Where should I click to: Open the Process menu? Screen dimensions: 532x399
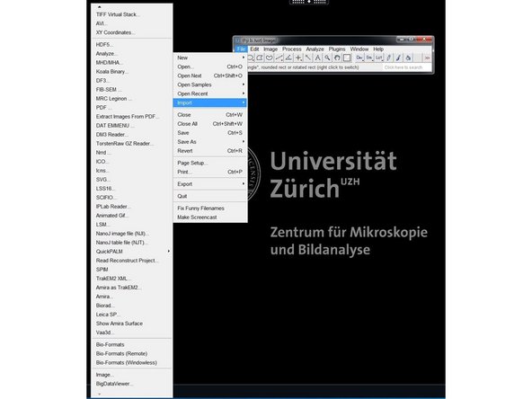tap(292, 49)
